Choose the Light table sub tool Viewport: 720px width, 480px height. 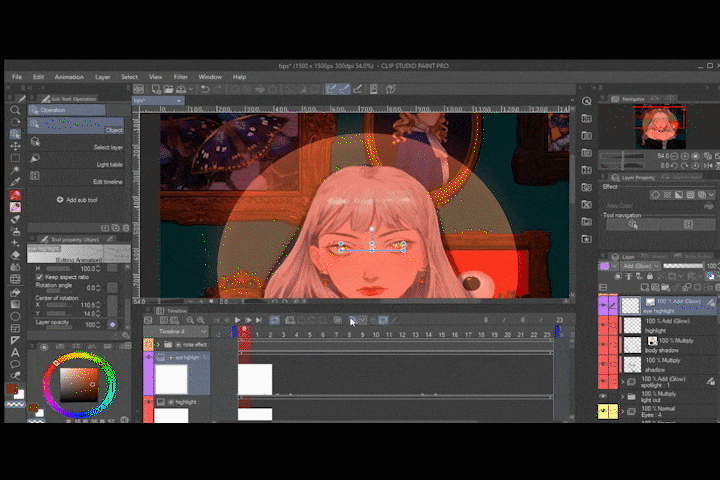click(x=76, y=160)
